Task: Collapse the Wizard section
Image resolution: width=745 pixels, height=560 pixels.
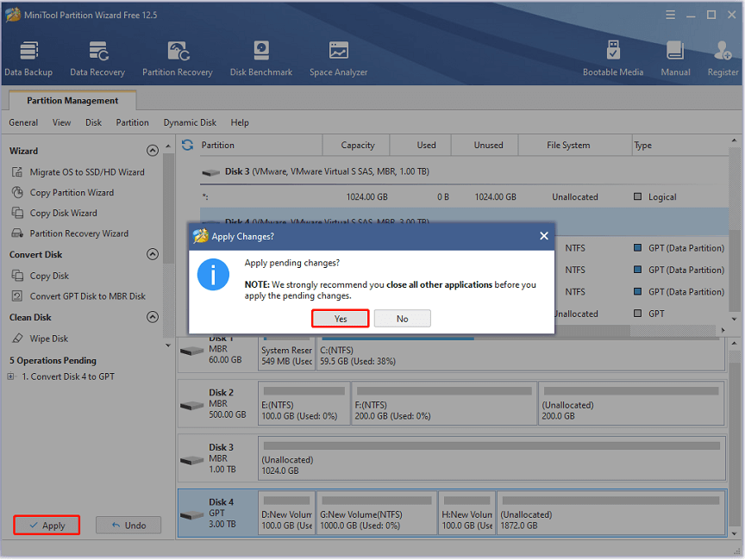Action: pyautogui.click(x=152, y=151)
